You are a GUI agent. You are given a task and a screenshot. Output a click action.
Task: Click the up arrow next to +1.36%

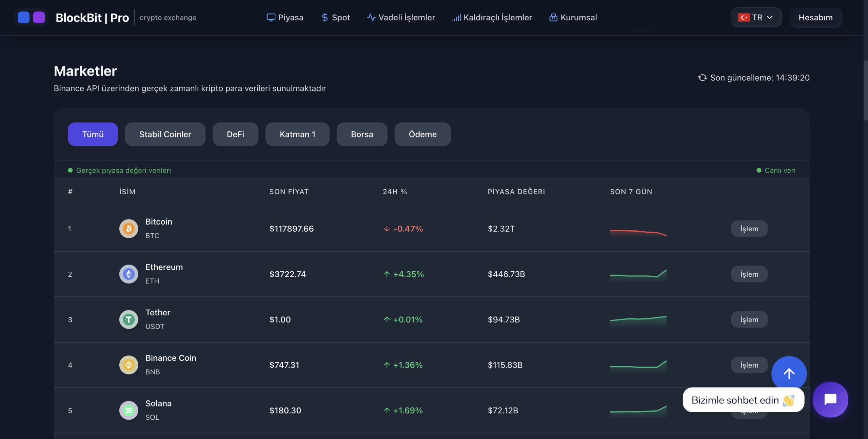click(387, 365)
